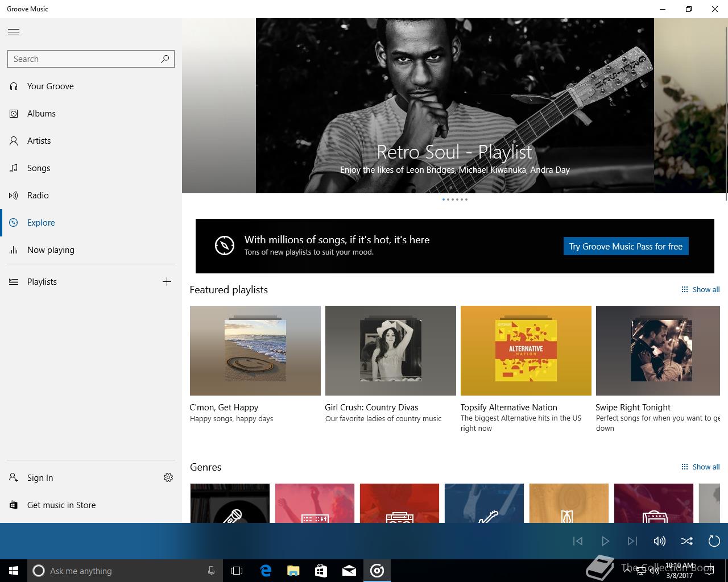Image resolution: width=728 pixels, height=582 pixels.
Task: Open Girl Crush: Country Divas thumbnail
Action: coord(391,351)
